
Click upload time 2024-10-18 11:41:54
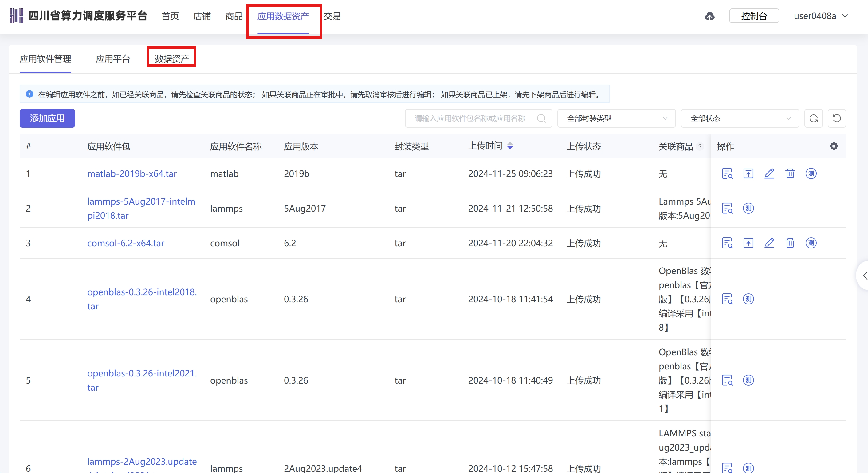510,299
